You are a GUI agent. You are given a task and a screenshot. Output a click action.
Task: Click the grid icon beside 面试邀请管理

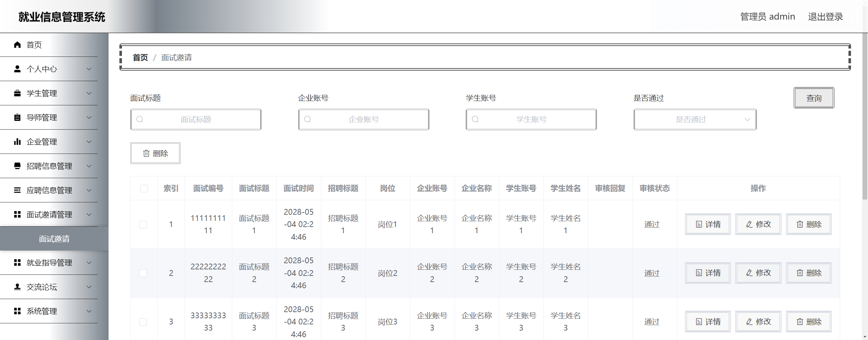pyautogui.click(x=17, y=214)
